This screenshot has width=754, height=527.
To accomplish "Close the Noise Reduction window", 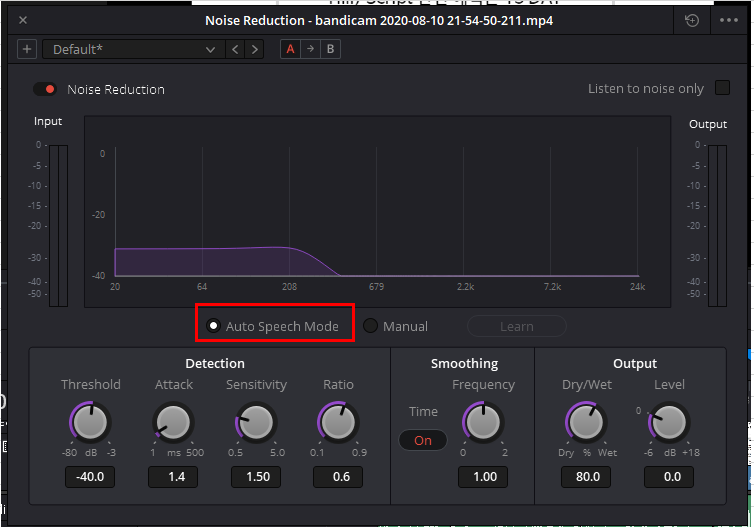I will [23, 20].
